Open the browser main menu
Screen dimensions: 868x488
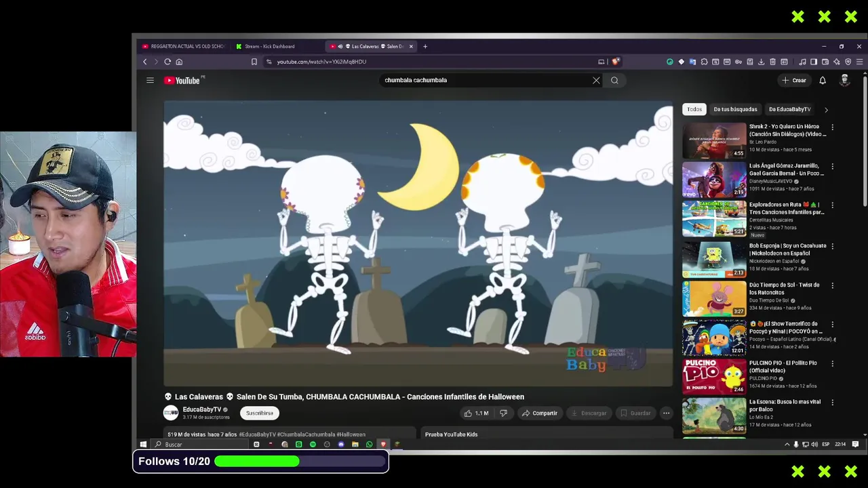859,62
